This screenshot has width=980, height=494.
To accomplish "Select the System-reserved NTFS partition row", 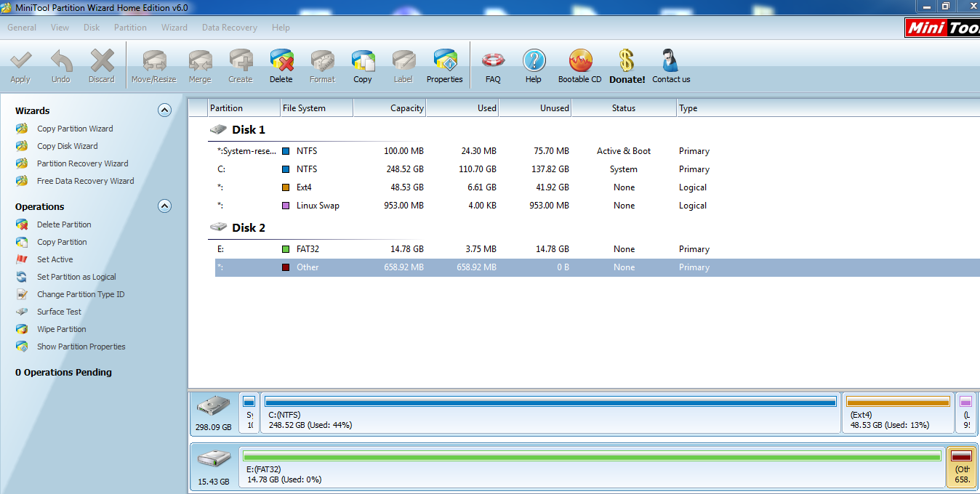I will [597, 151].
